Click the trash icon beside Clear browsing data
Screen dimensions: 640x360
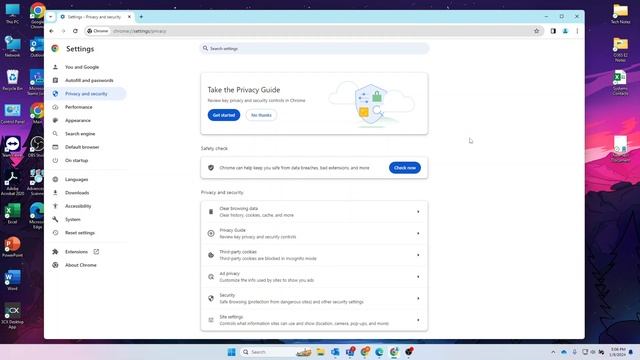point(211,212)
